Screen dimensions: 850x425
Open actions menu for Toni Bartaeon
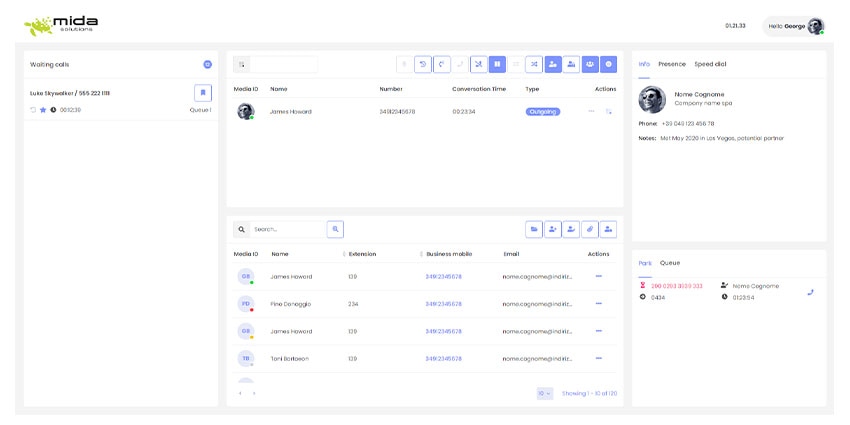click(598, 358)
